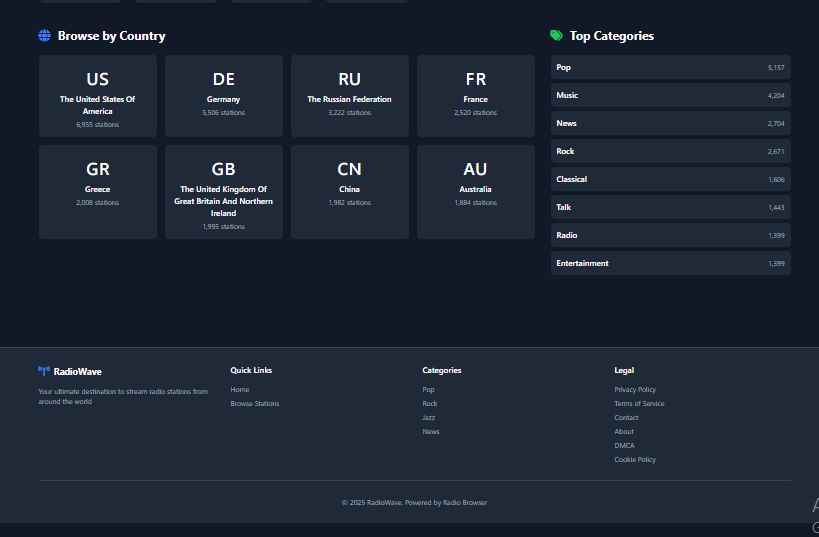Open the Russian Federation stations card
Viewport: 819px width, 537px height.
[350, 96]
